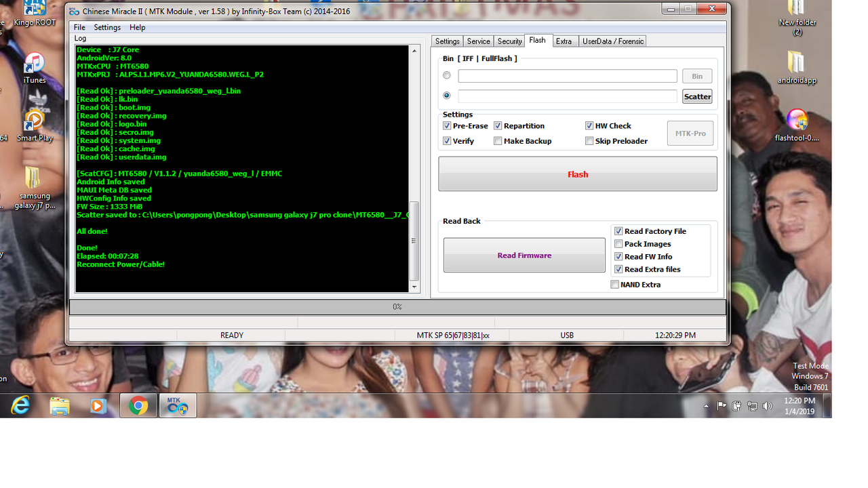Click the log scrollbar down arrow
Viewport: 868px width, 488px height.
(x=415, y=286)
